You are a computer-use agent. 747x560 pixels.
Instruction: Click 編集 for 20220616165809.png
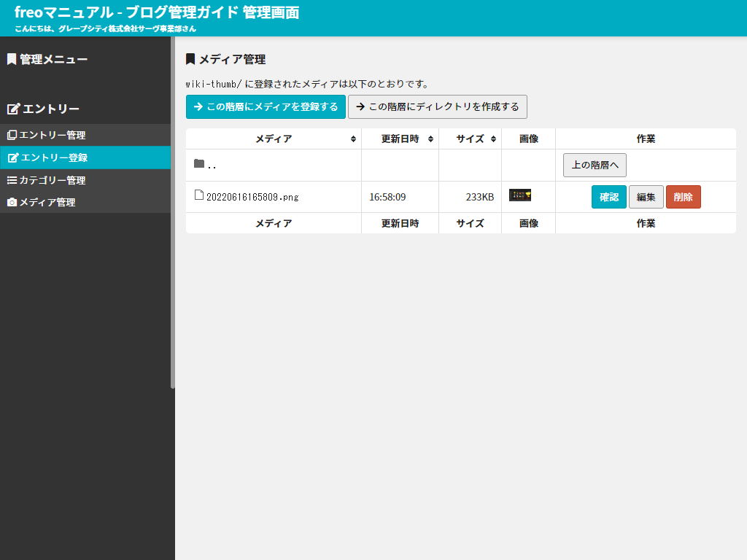pos(646,197)
